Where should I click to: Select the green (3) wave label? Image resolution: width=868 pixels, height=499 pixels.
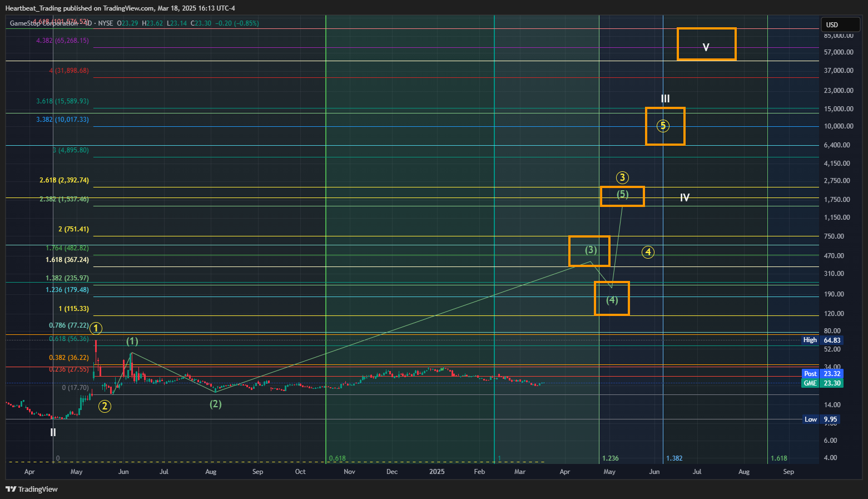tap(591, 250)
